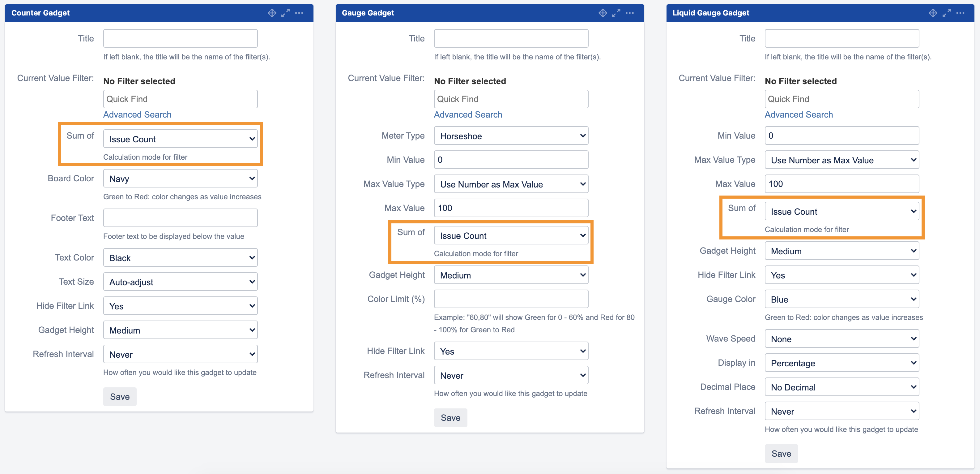Open Counter Gadget more options menu

click(299, 13)
